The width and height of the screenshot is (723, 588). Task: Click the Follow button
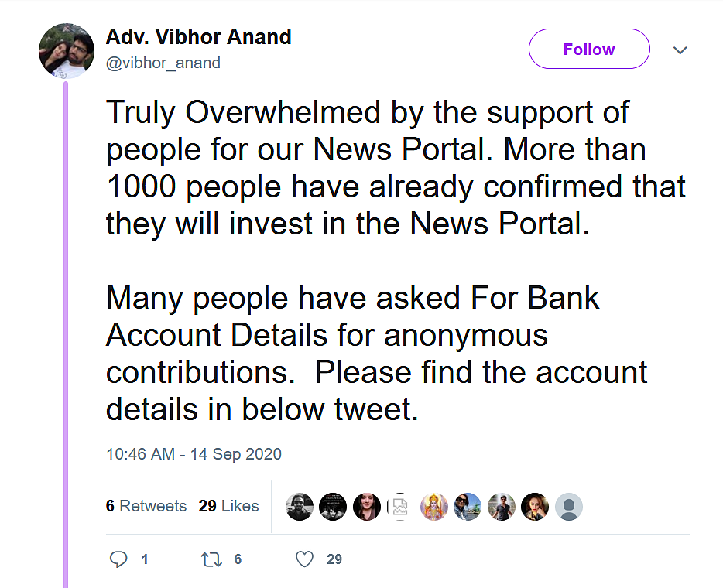pos(589,49)
